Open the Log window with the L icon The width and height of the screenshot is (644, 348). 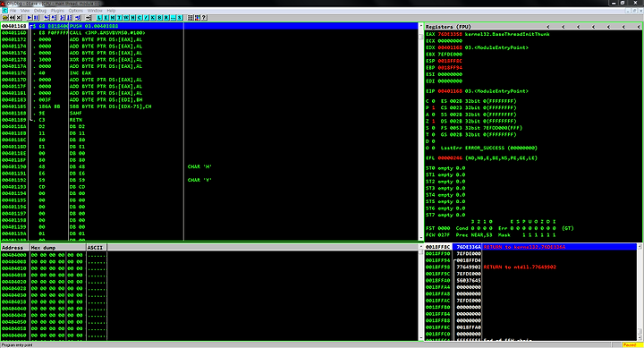click(99, 18)
